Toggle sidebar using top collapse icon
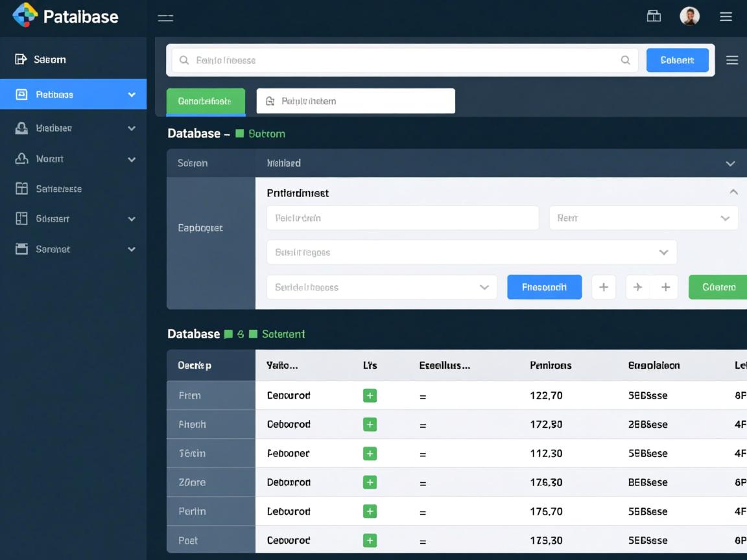Viewport: 747px width, 560px height. (x=165, y=17)
